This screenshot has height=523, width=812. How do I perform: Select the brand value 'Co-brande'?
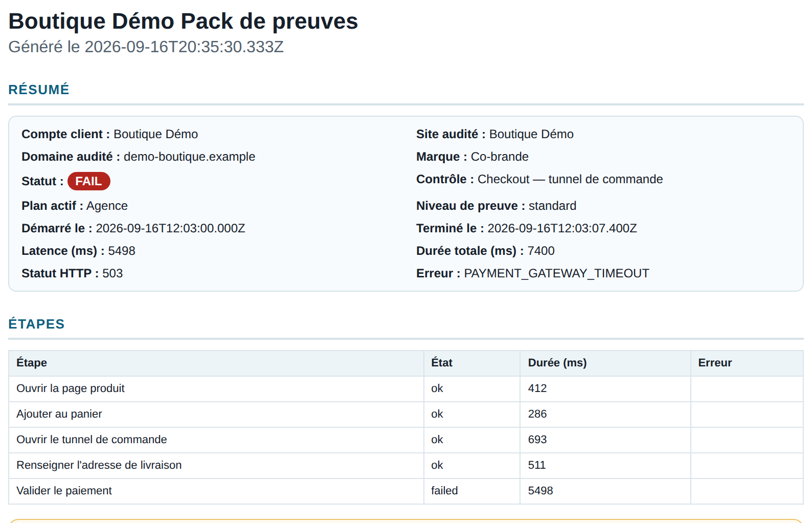[500, 157]
